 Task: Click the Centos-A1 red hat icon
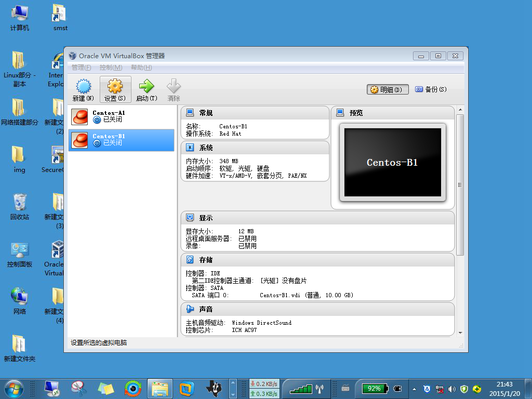point(79,116)
